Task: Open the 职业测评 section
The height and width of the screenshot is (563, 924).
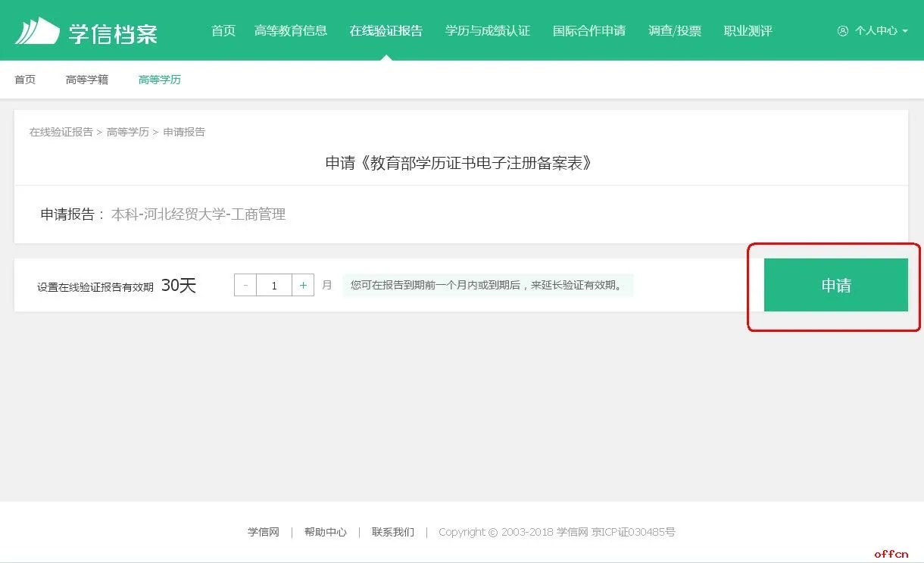Action: [747, 31]
